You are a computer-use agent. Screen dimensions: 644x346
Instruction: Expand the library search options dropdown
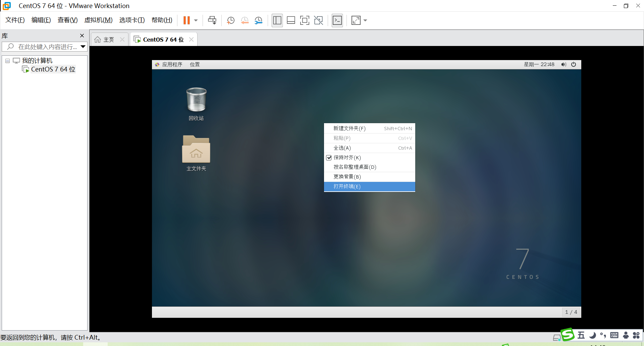[83, 47]
